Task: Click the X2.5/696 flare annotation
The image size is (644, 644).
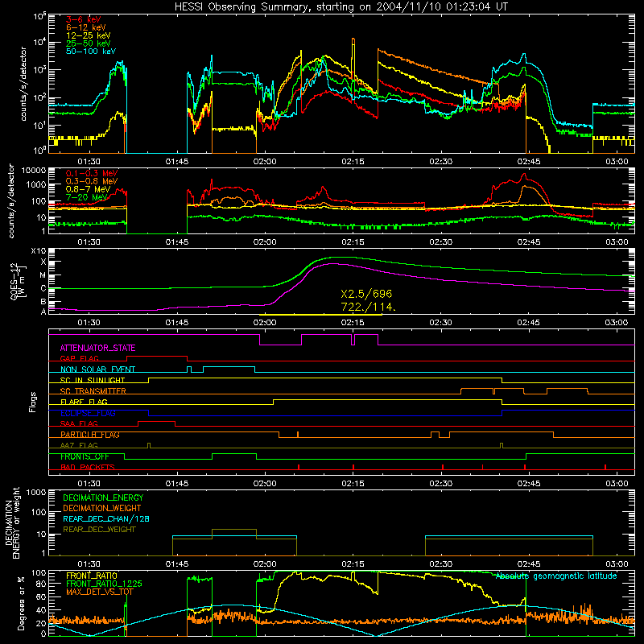Action: (366, 294)
